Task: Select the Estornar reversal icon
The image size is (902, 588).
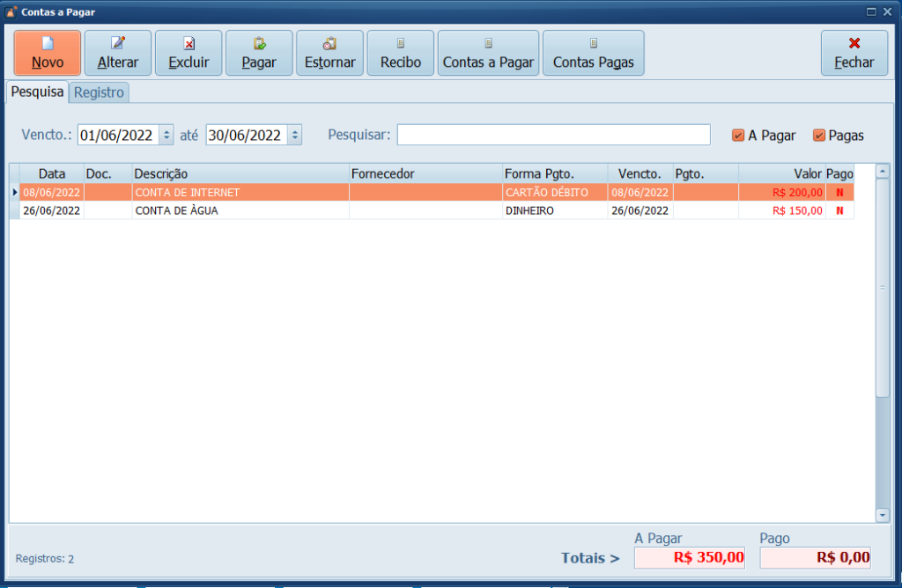Action: 329,43
